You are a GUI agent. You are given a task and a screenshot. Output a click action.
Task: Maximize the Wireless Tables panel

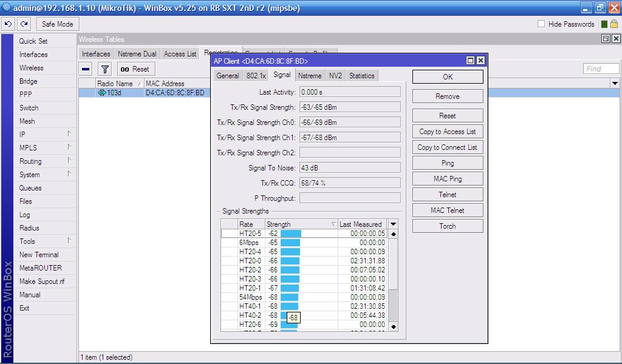click(x=606, y=39)
